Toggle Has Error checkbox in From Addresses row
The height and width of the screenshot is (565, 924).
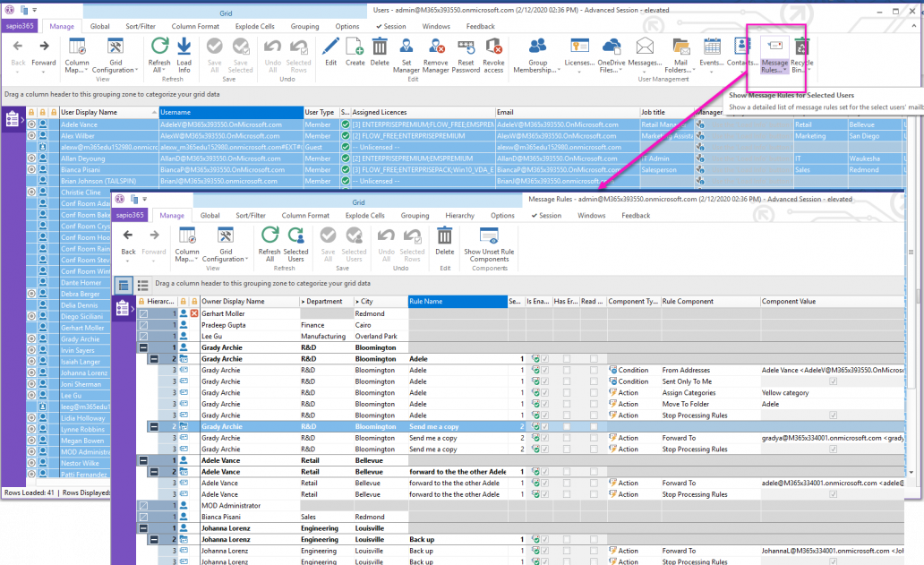pyautogui.click(x=566, y=371)
